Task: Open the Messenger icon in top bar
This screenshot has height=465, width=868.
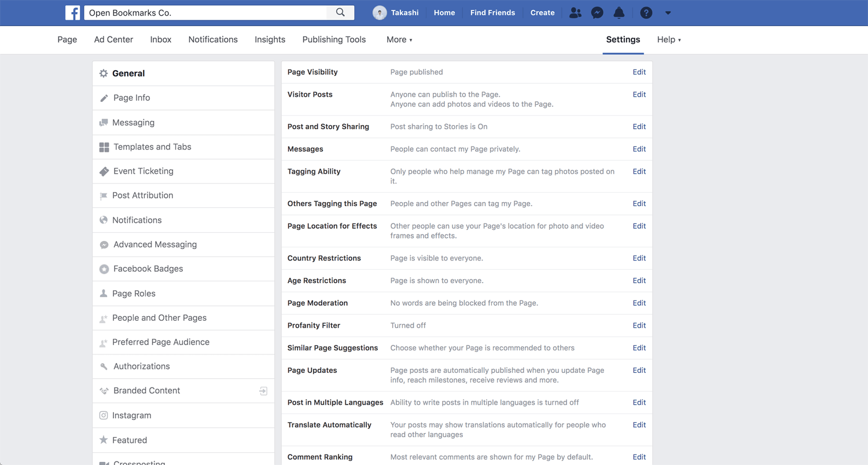Action: [x=597, y=13]
